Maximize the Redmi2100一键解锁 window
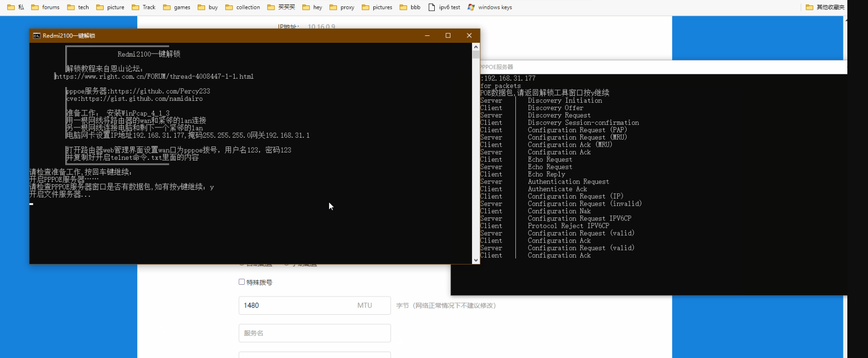Image resolution: width=868 pixels, height=358 pixels. pyautogui.click(x=448, y=35)
